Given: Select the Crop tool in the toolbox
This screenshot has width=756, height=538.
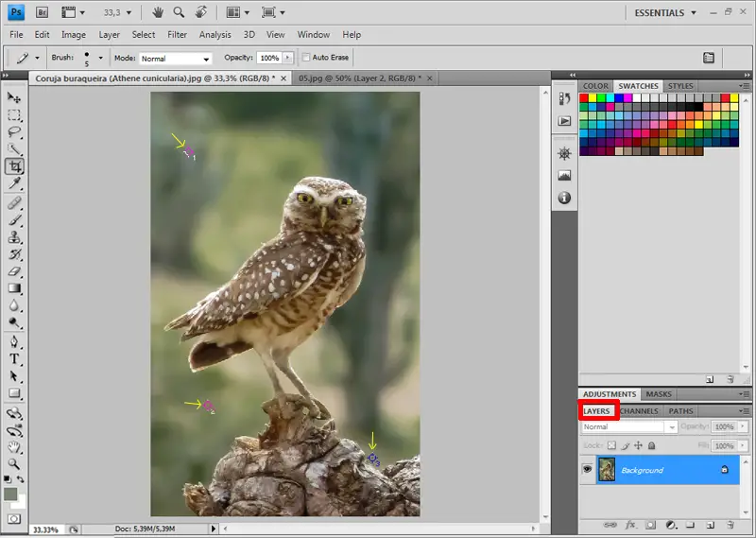Looking at the screenshot, I should 15,166.
